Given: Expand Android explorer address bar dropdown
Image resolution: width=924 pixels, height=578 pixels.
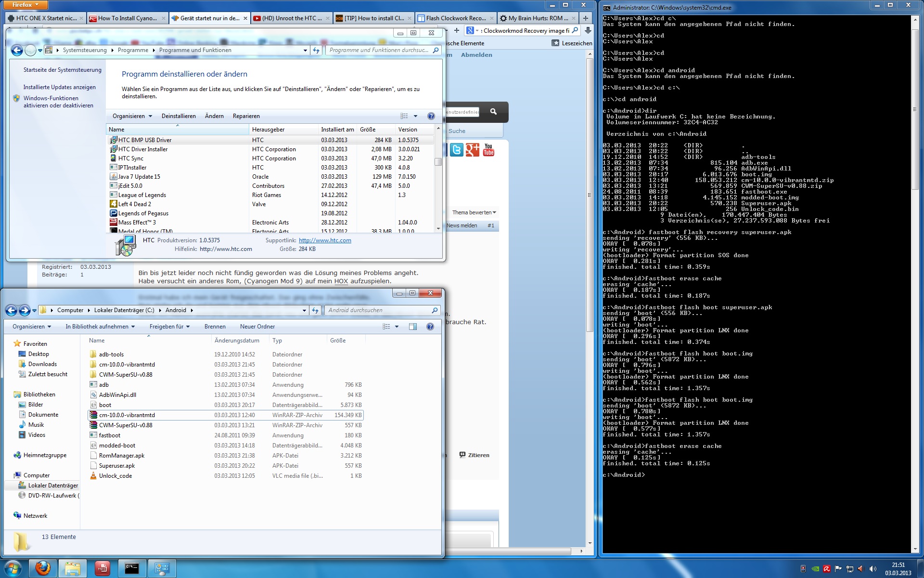Looking at the screenshot, I should (304, 310).
